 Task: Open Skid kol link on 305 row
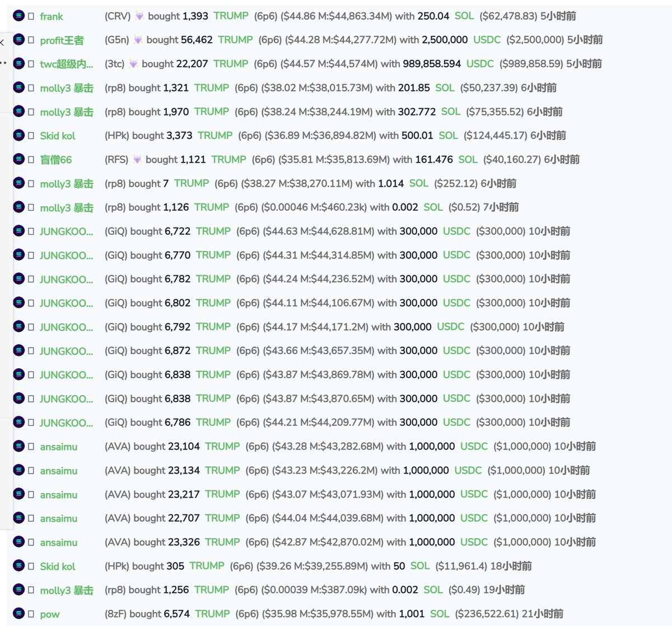click(x=58, y=567)
